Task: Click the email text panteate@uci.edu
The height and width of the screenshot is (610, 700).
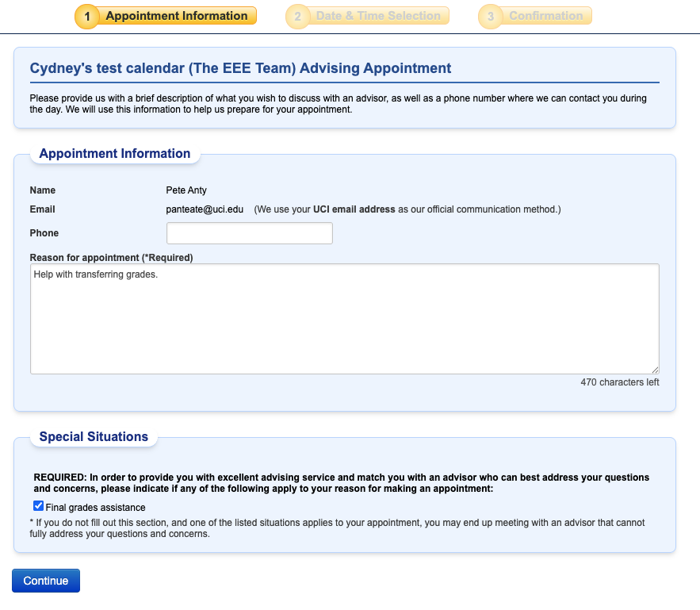Action: [205, 209]
